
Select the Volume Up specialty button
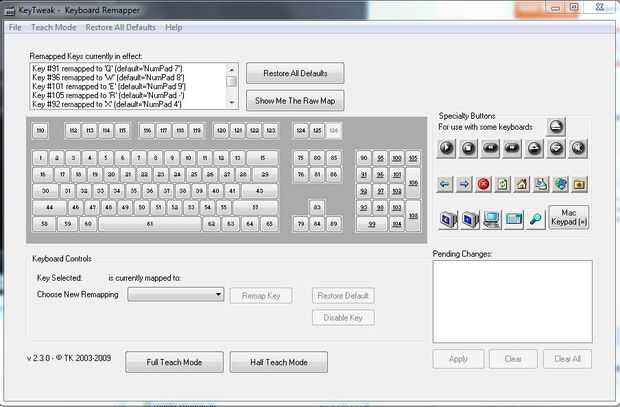534,148
